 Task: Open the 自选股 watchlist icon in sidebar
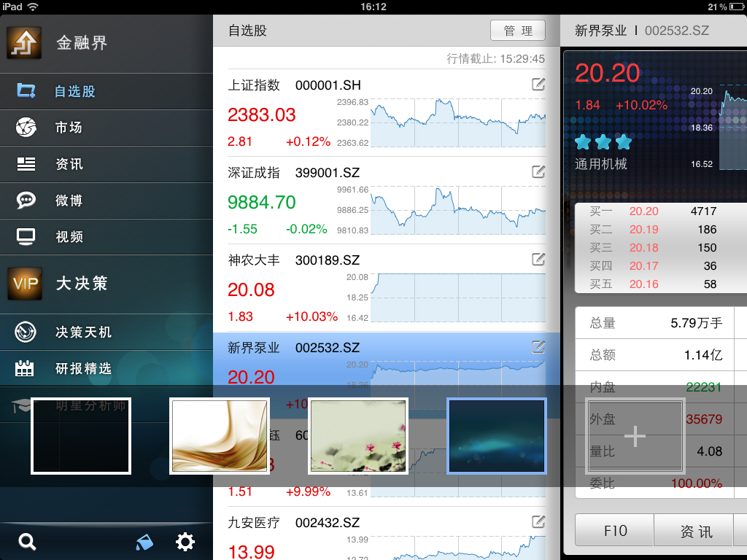pos(26,90)
